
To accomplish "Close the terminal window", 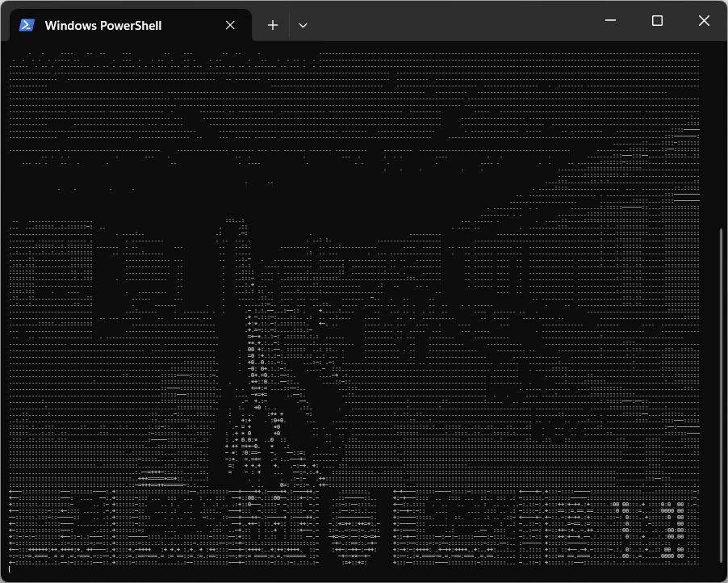I will 704,20.
